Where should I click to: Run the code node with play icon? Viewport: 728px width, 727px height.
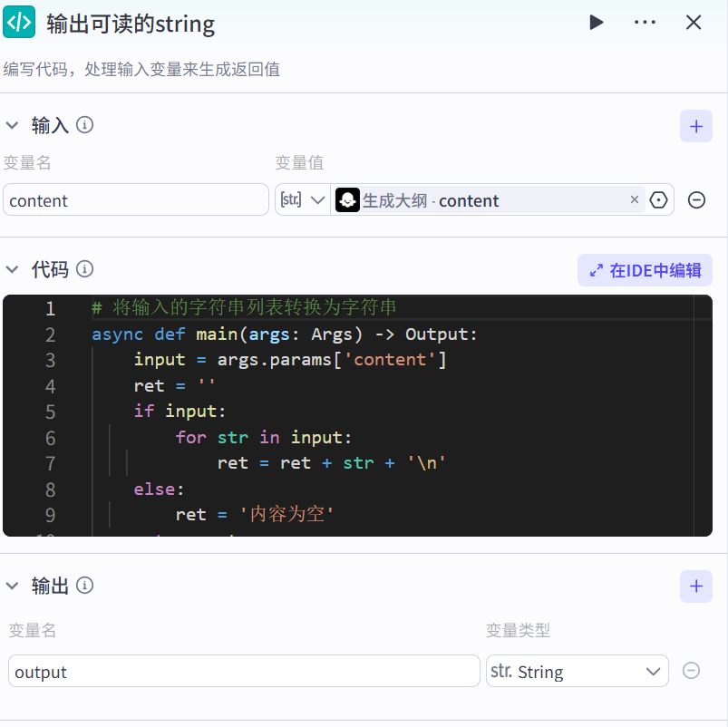click(596, 23)
